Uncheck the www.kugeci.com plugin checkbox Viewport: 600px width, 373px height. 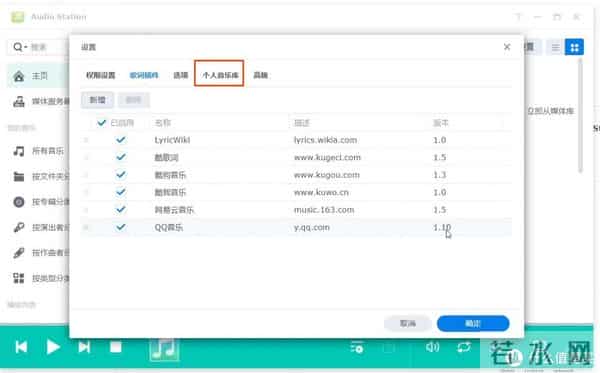tap(121, 157)
